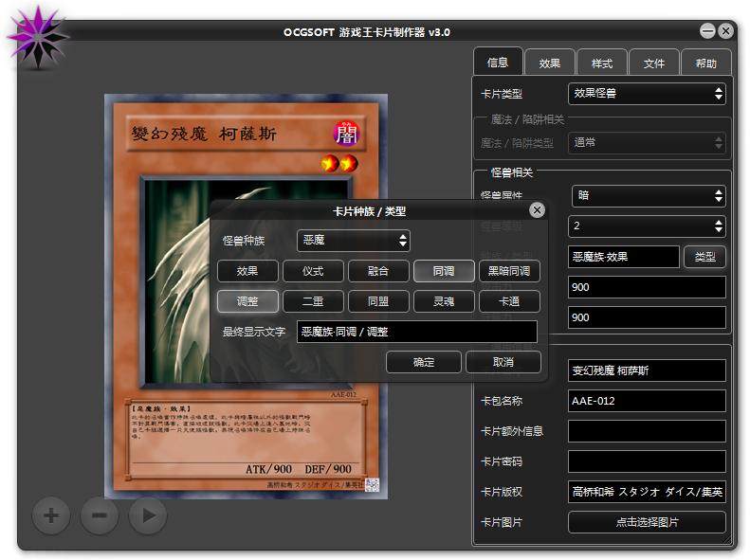Screen dimensions: 750x560
Task: Expand the 卡片类型 dropdown 效果怪兽
Action: (x=647, y=93)
